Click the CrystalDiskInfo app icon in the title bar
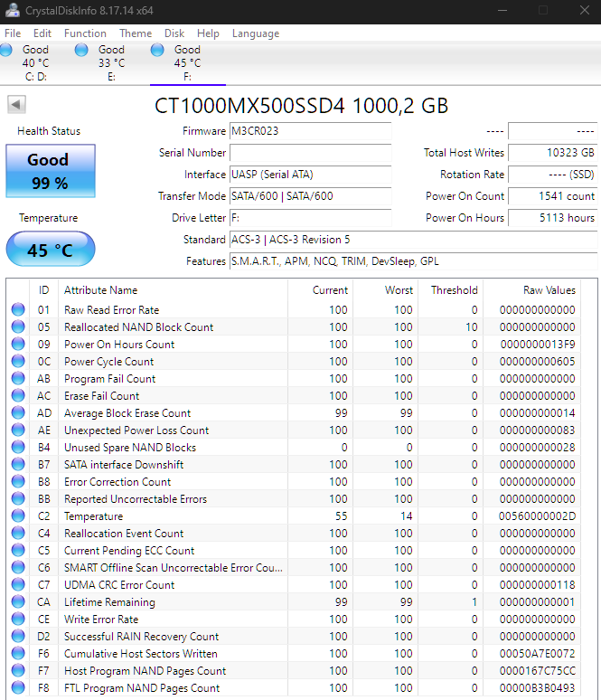Screen dimensions: 601x700 [x=12, y=10]
